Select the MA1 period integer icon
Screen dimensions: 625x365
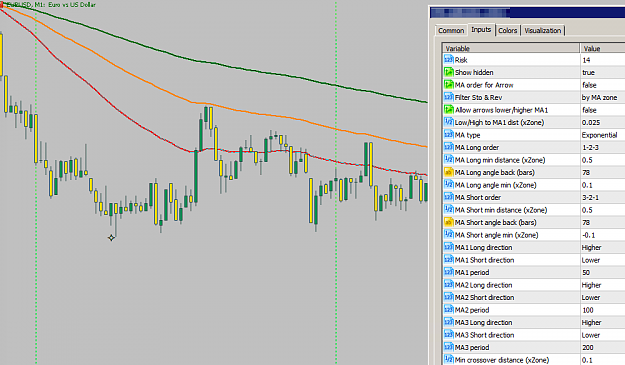[448, 273]
